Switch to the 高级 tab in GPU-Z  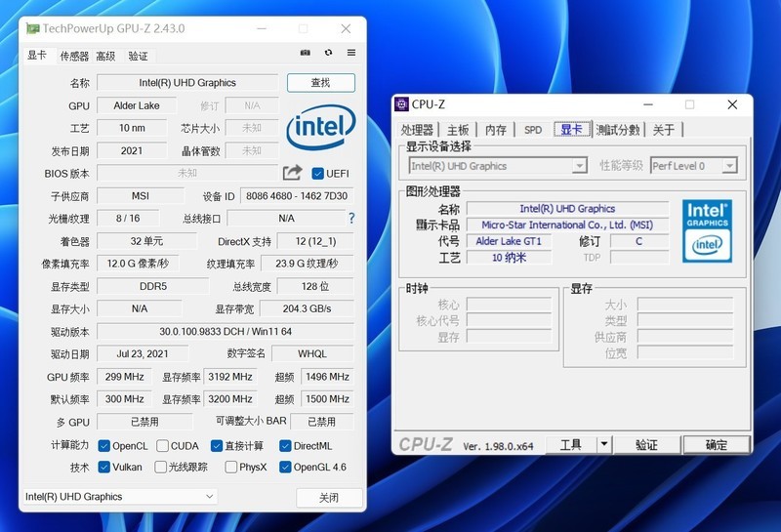coord(105,57)
